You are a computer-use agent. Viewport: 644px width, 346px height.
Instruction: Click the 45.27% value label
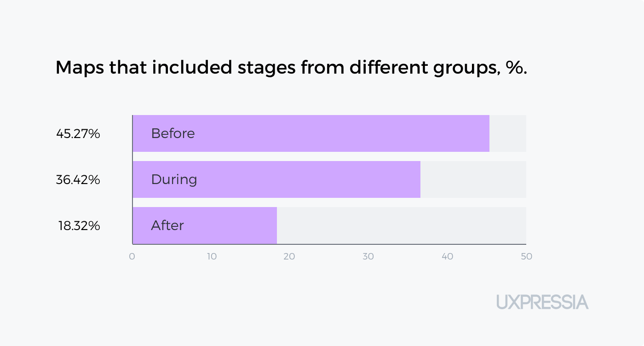pos(78,134)
